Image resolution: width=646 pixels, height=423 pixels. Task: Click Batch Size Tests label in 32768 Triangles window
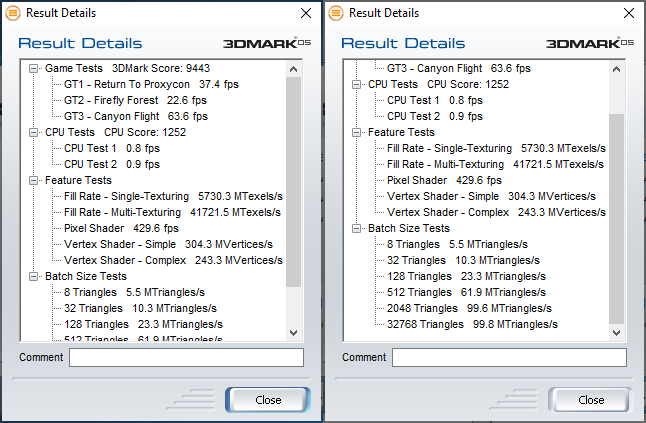click(409, 229)
